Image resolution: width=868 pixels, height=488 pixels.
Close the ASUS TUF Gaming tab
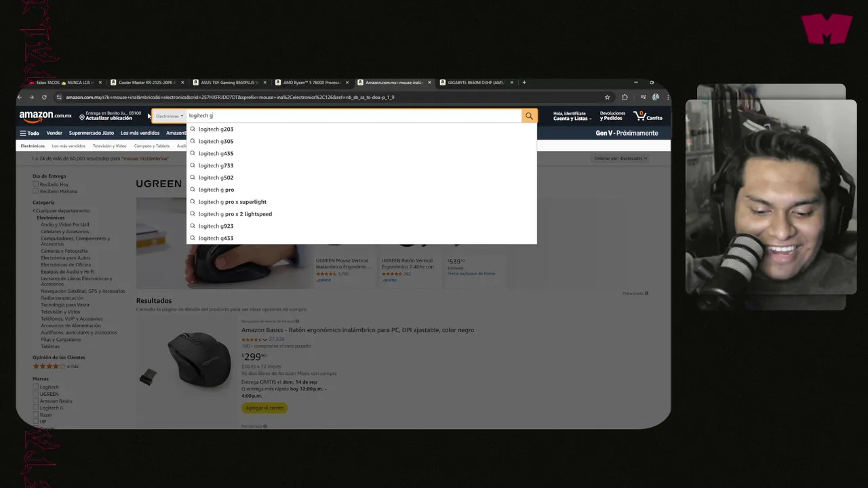(x=265, y=83)
